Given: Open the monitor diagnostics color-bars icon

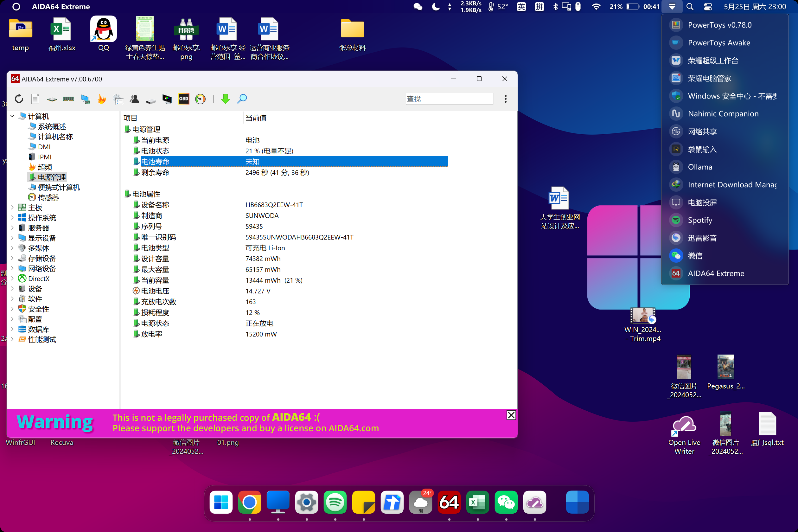Looking at the screenshot, I should (167, 99).
